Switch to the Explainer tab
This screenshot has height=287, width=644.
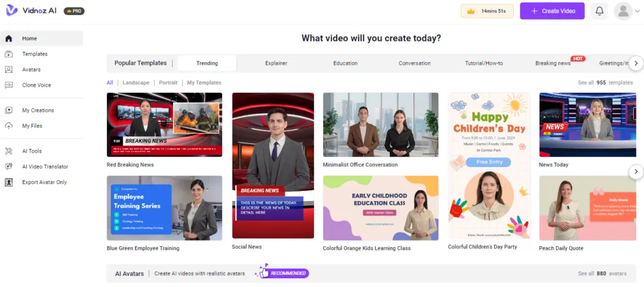click(277, 63)
